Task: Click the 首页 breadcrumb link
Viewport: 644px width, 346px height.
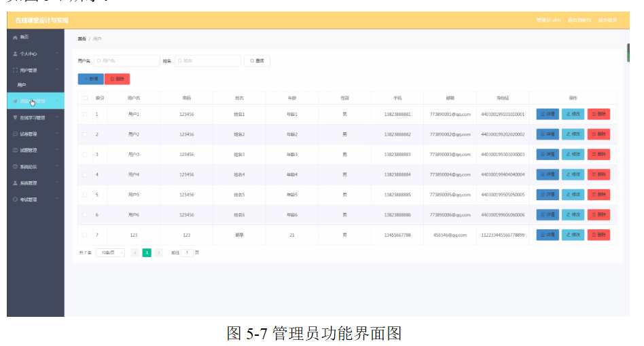Action: click(x=82, y=39)
